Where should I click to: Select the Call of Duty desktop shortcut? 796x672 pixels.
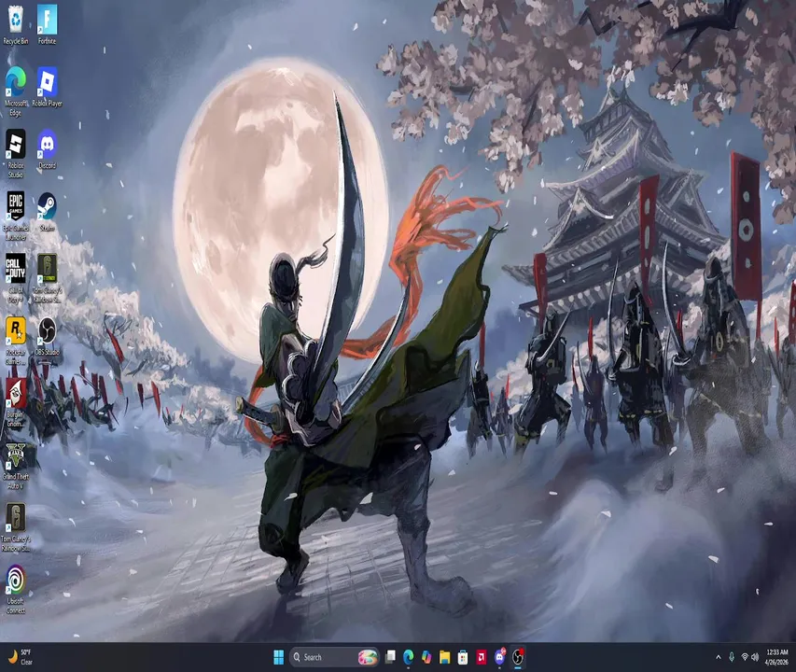16,278
